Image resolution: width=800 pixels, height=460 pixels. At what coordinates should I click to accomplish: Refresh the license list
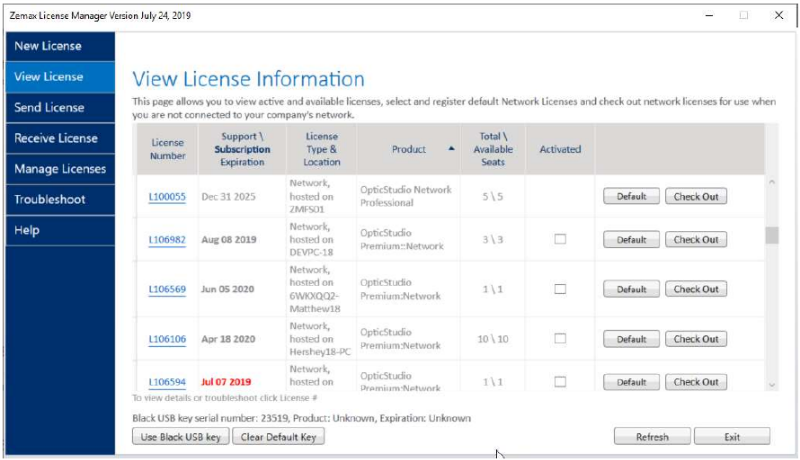coord(652,437)
